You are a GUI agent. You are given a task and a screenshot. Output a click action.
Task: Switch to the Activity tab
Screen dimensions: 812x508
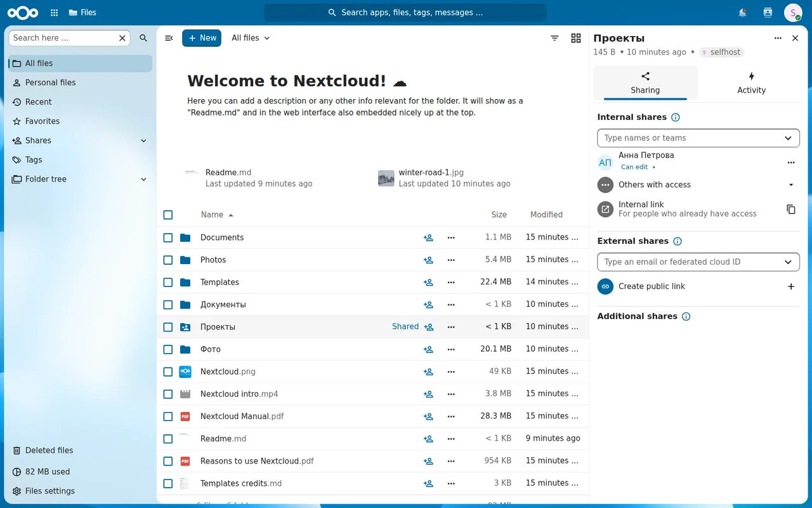click(751, 83)
